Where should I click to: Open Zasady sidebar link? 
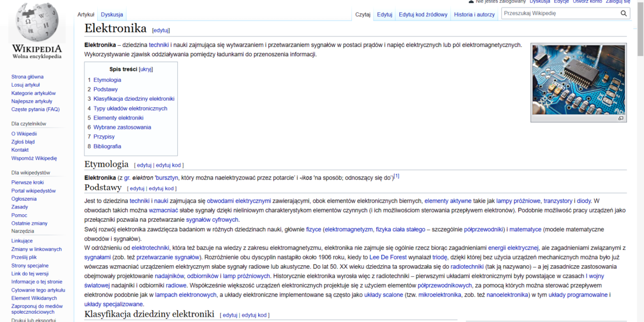coord(20,207)
